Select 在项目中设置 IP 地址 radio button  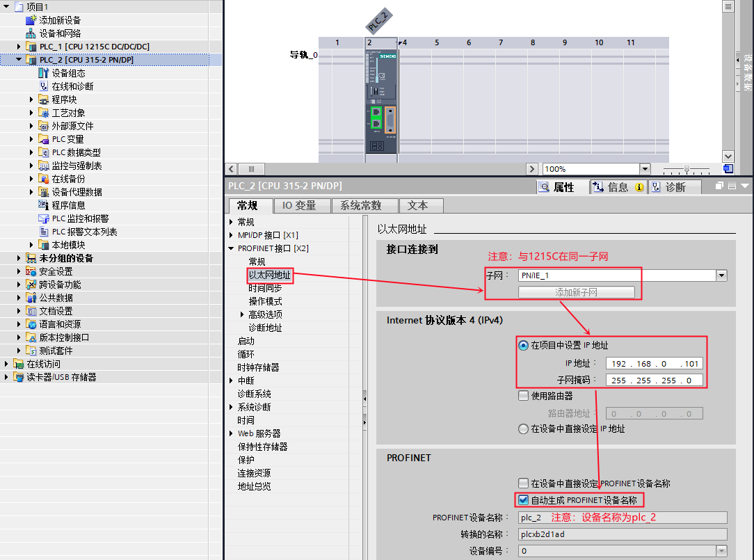pyautogui.click(x=523, y=346)
